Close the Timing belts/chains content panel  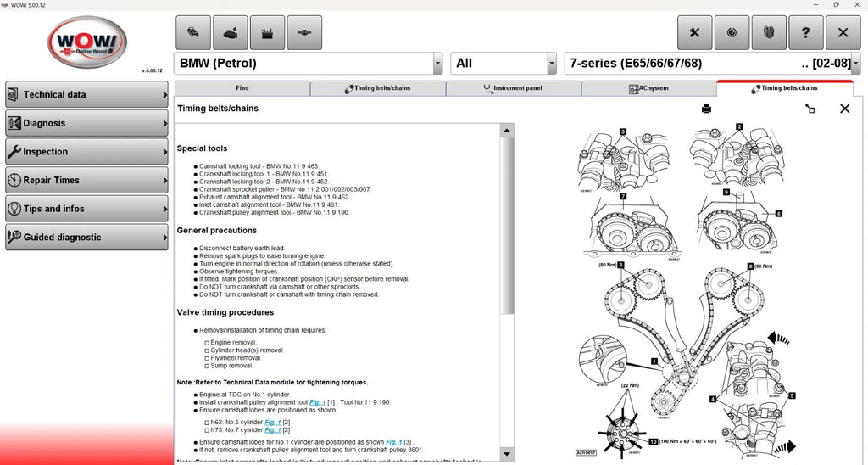pos(845,109)
